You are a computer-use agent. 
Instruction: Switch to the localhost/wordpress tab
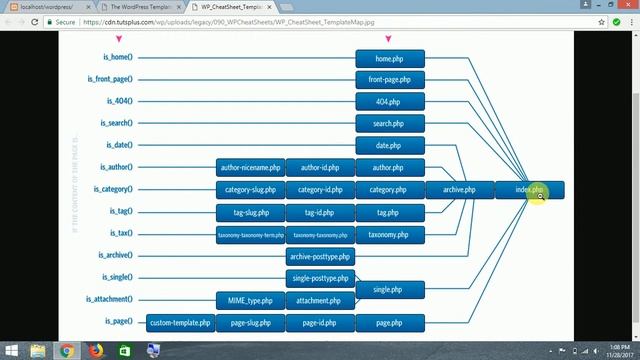click(x=51, y=7)
